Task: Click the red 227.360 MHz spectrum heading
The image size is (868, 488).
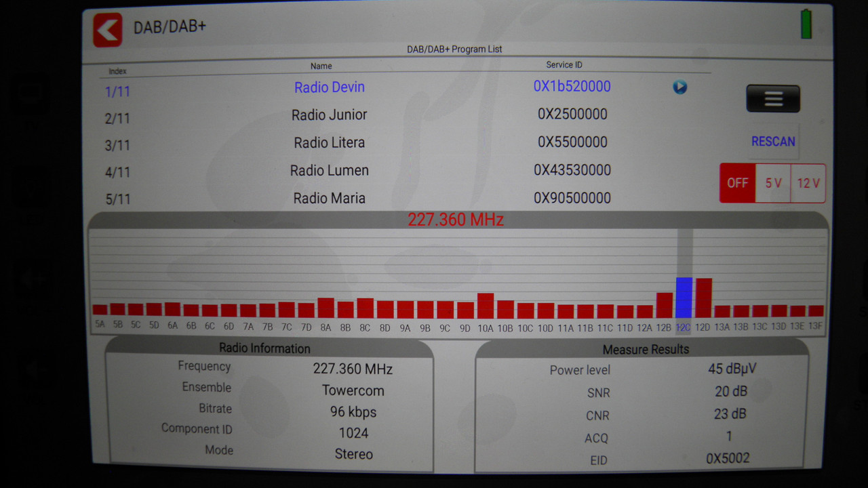Action: point(456,220)
